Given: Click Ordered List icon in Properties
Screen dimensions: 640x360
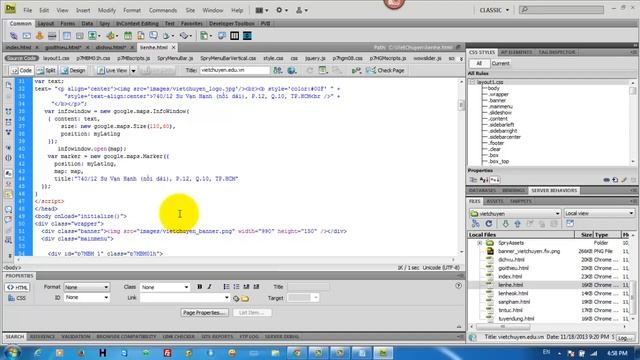Looking at the screenshot, I should [236, 287].
